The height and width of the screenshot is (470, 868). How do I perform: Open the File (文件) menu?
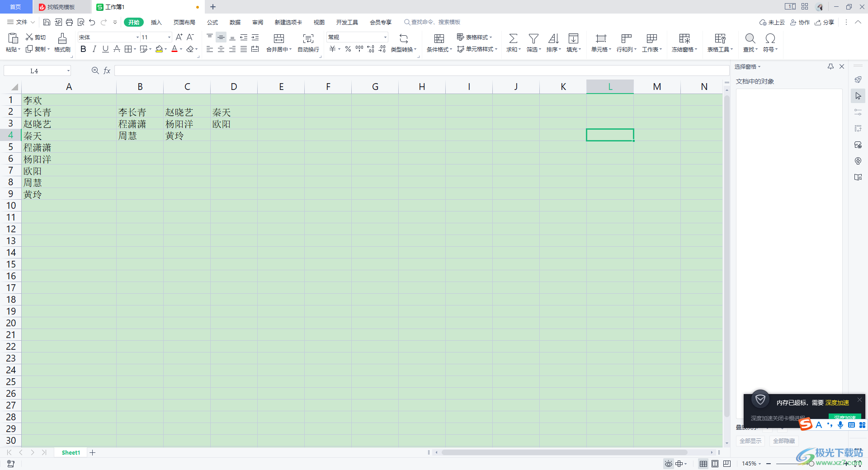coord(21,22)
